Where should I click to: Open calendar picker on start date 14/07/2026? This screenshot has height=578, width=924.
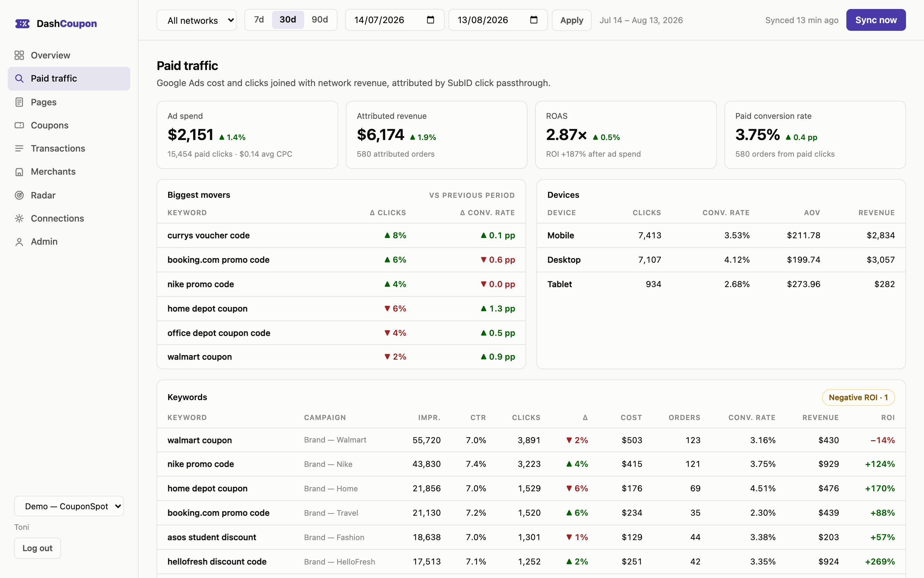tap(430, 20)
